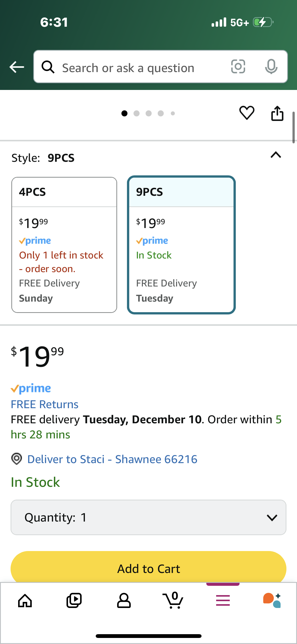Screen dimensions: 297x644
Task: Open the hamburger menu tab
Action: tap(223, 600)
